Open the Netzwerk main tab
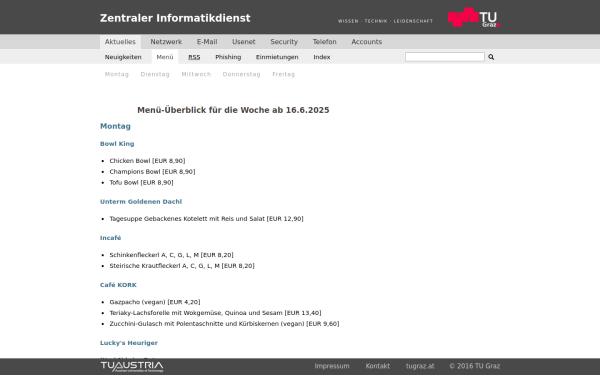This screenshot has height=375, width=600. click(x=166, y=42)
